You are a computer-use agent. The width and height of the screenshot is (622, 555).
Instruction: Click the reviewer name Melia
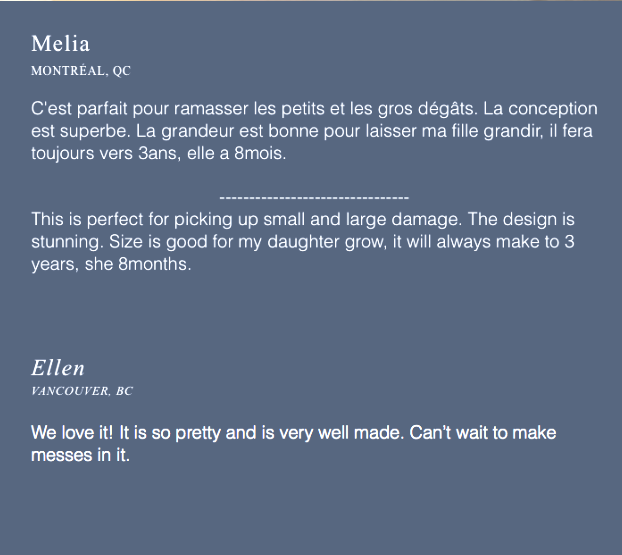(x=60, y=44)
